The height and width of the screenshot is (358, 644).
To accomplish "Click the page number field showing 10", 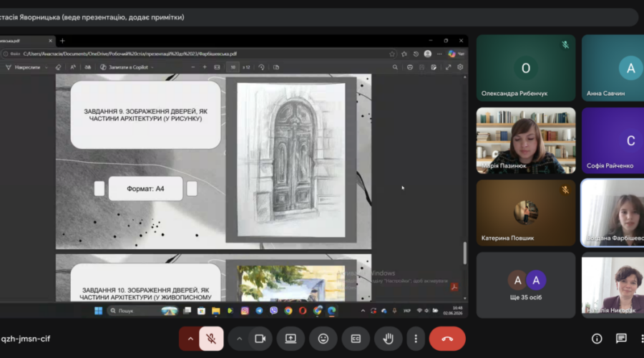I will (233, 67).
